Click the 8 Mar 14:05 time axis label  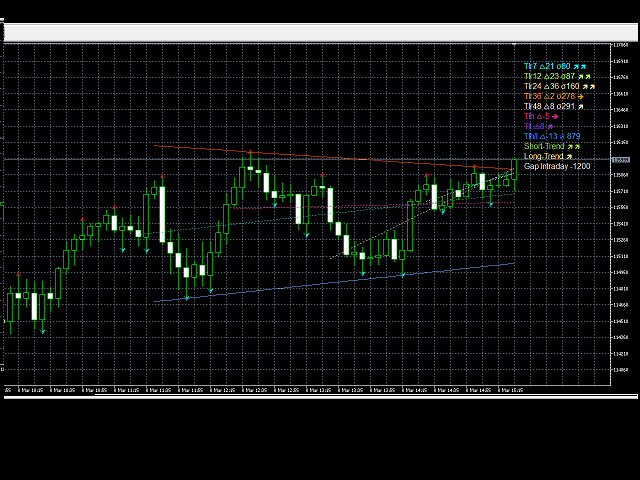pos(414,390)
